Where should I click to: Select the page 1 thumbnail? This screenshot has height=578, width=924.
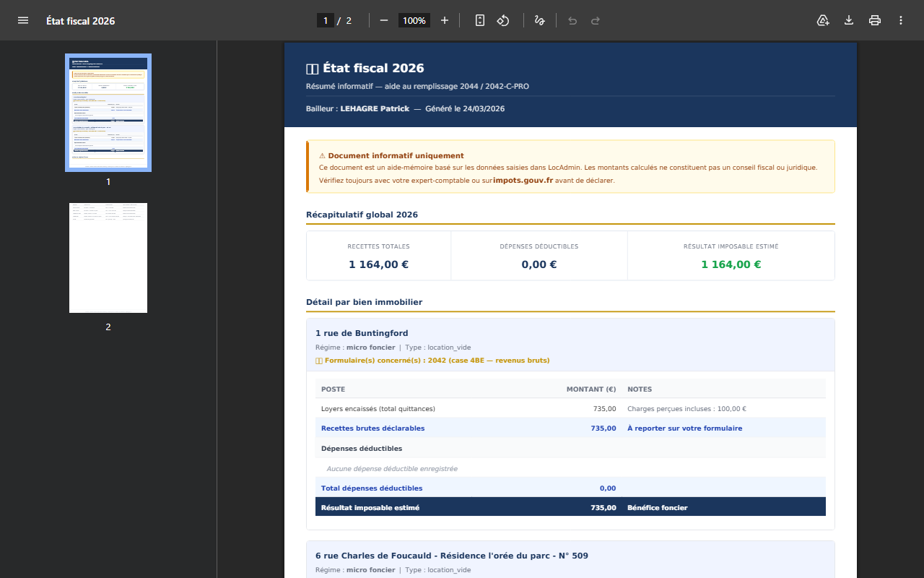(108, 112)
